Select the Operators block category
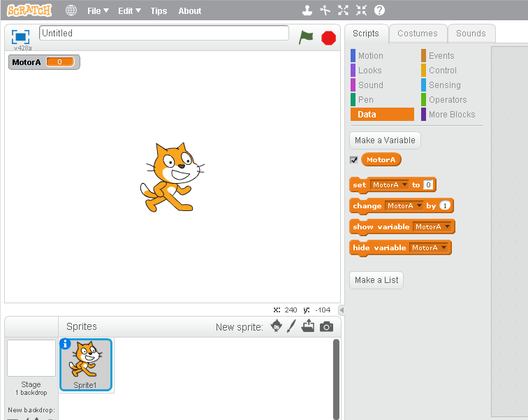Screen dimensions: 528x420 pyautogui.click(x=448, y=100)
